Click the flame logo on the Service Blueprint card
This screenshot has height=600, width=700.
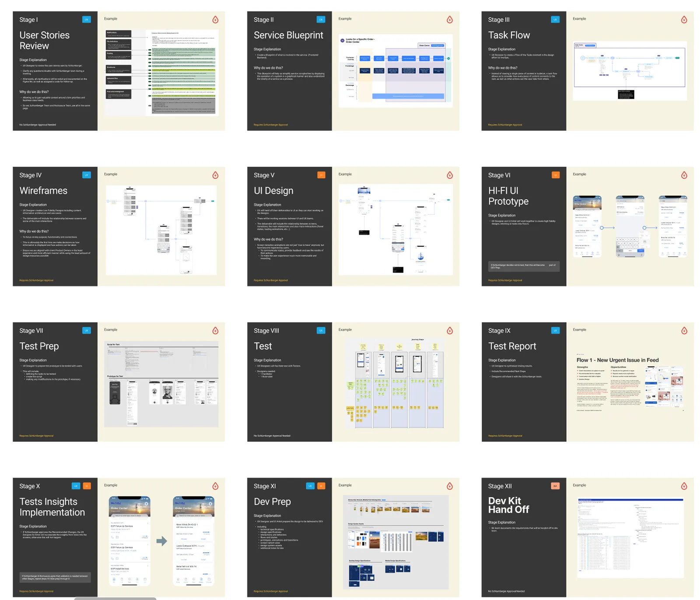450,20
